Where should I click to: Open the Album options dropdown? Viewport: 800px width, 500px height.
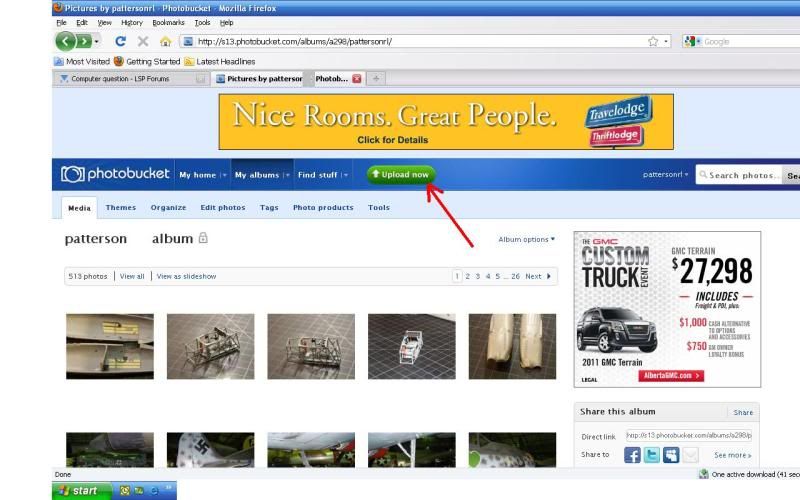(527, 239)
